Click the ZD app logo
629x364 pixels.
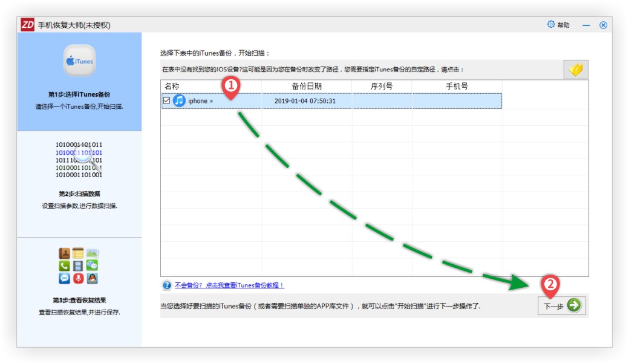pos(28,24)
